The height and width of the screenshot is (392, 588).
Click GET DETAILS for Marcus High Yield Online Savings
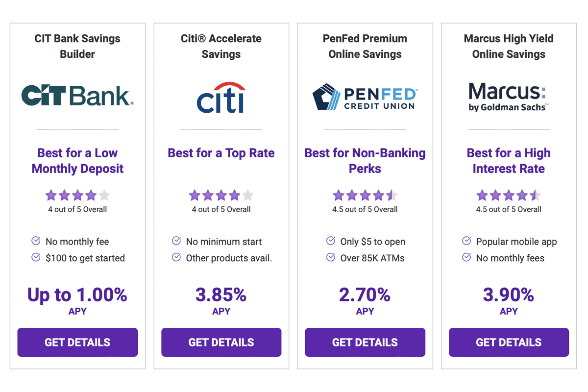click(x=508, y=342)
